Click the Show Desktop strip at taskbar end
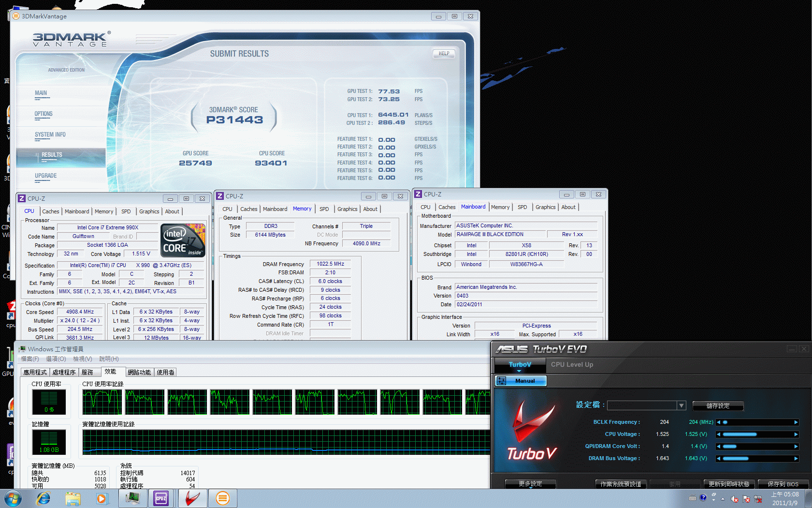The image size is (812, 508). (809, 498)
